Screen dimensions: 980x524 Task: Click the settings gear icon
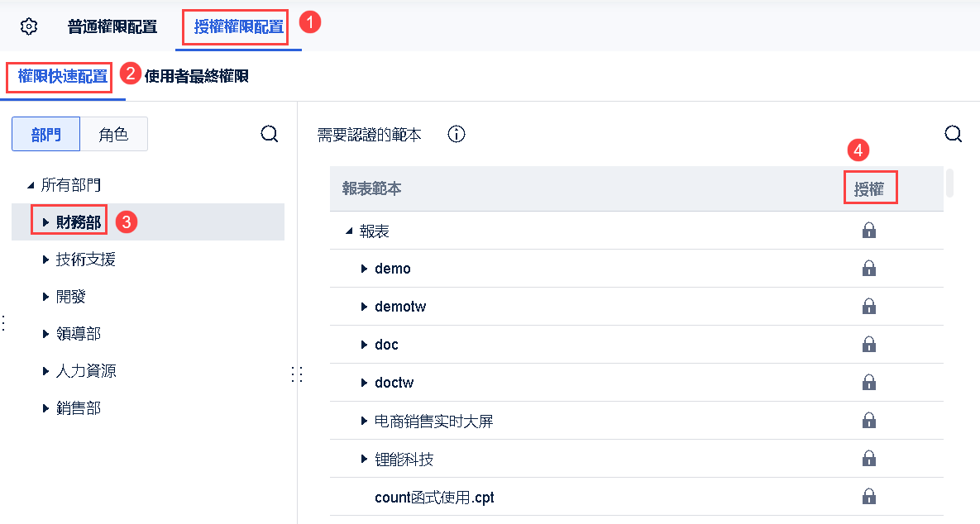click(x=29, y=26)
